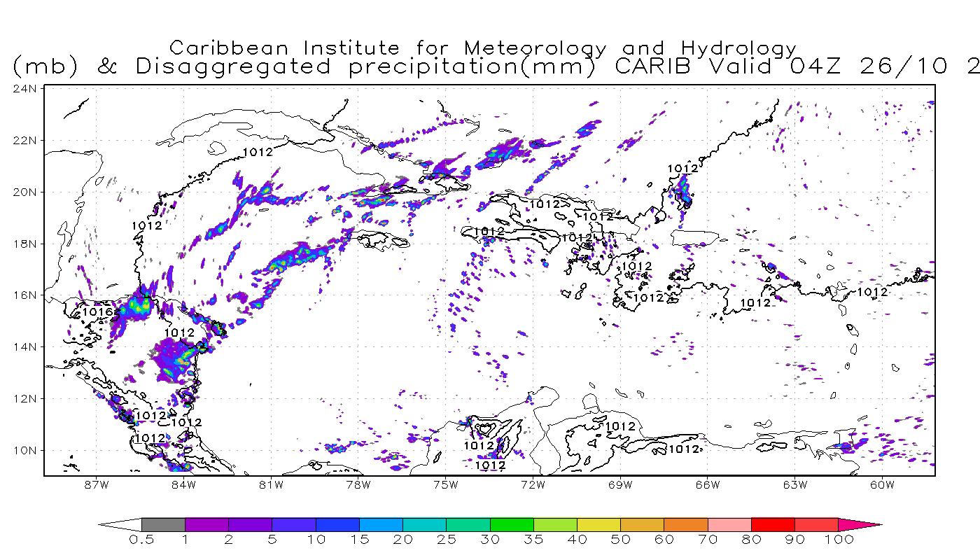Click the '84W' longitude label
Viewport: 980px width, 560px height.
(x=183, y=485)
